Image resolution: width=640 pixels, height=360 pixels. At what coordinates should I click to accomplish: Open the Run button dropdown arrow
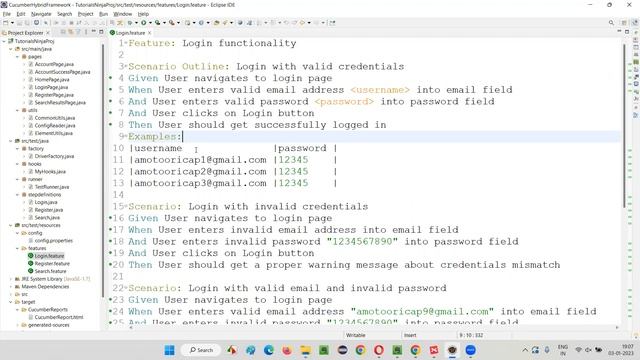150,23
